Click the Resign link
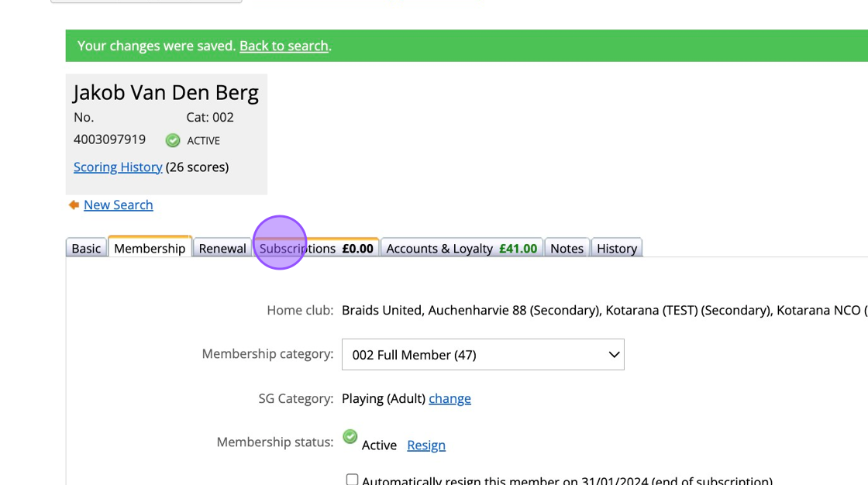This screenshot has width=868, height=485. click(x=426, y=445)
